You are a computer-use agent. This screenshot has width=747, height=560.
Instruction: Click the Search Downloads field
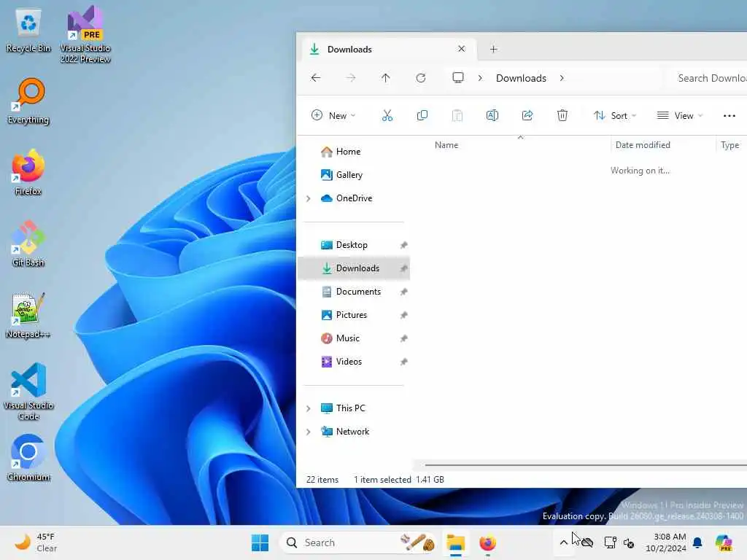click(708, 78)
